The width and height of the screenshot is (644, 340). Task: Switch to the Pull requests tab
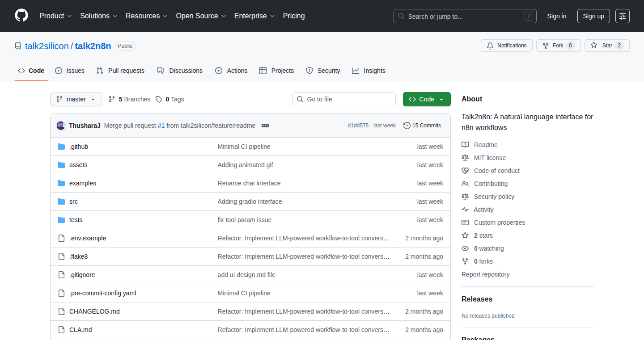(x=120, y=71)
